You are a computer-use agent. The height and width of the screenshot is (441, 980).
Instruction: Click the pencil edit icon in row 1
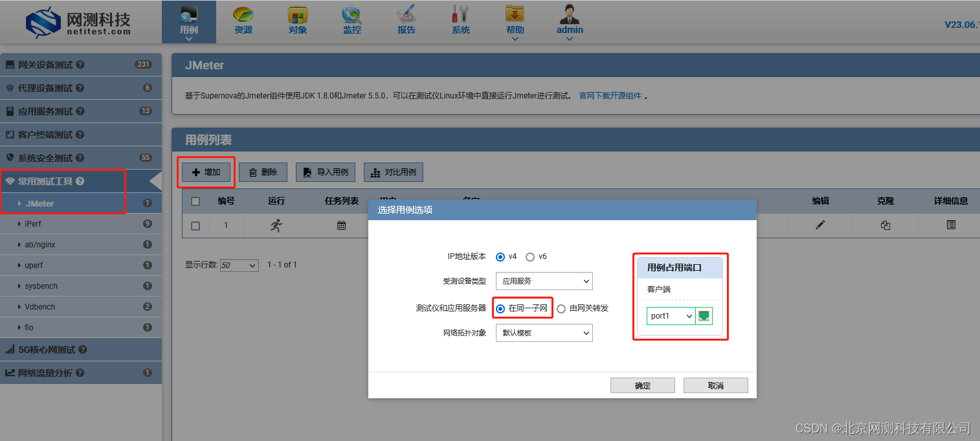point(821,225)
